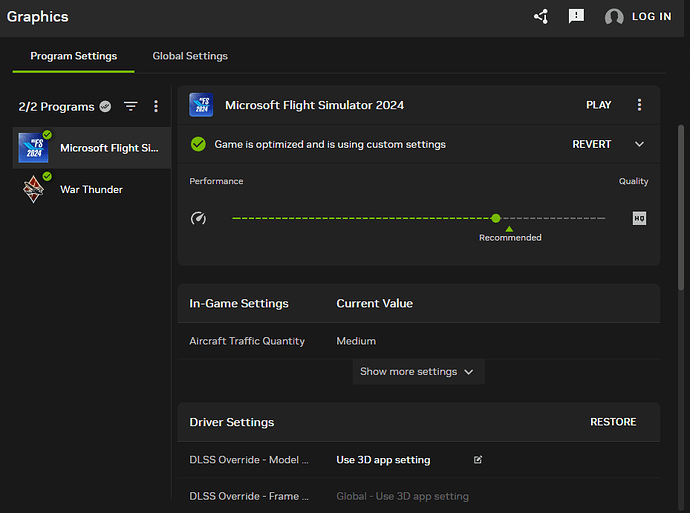Click 'Global - Use 3D app setting' value
690x513 pixels.
403,496
